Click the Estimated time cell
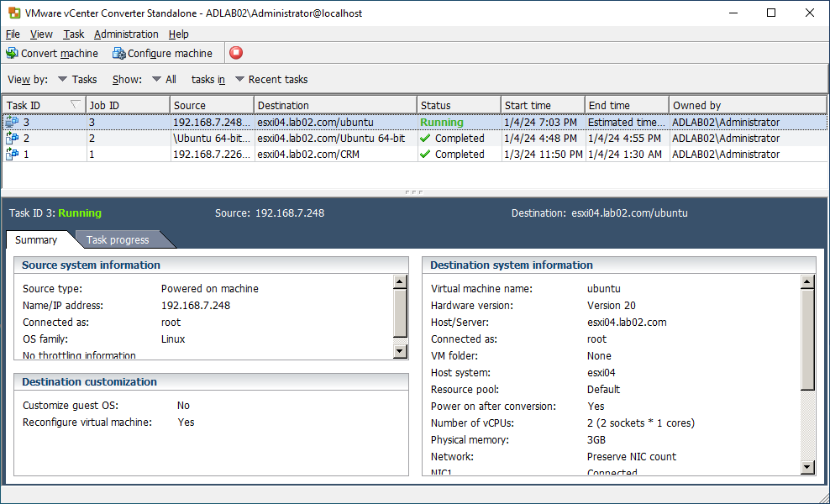This screenshot has width=830, height=504. click(x=627, y=123)
